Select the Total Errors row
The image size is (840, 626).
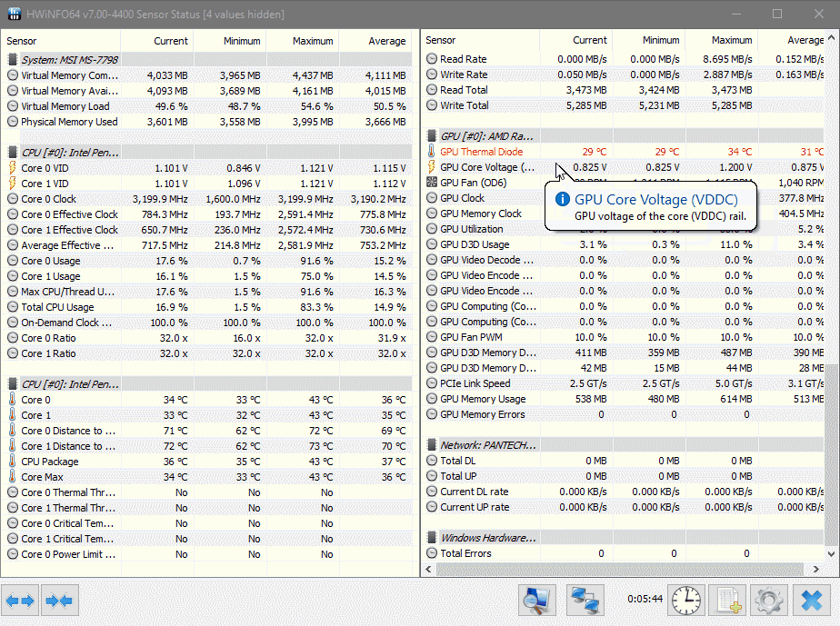click(623, 553)
